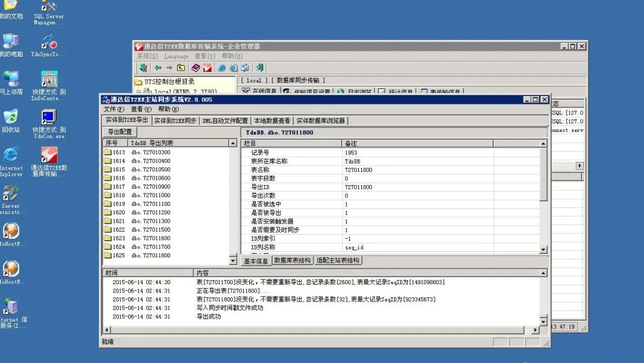Select folder icon of row 1625
This screenshot has height=363, width=644.
(x=107, y=256)
